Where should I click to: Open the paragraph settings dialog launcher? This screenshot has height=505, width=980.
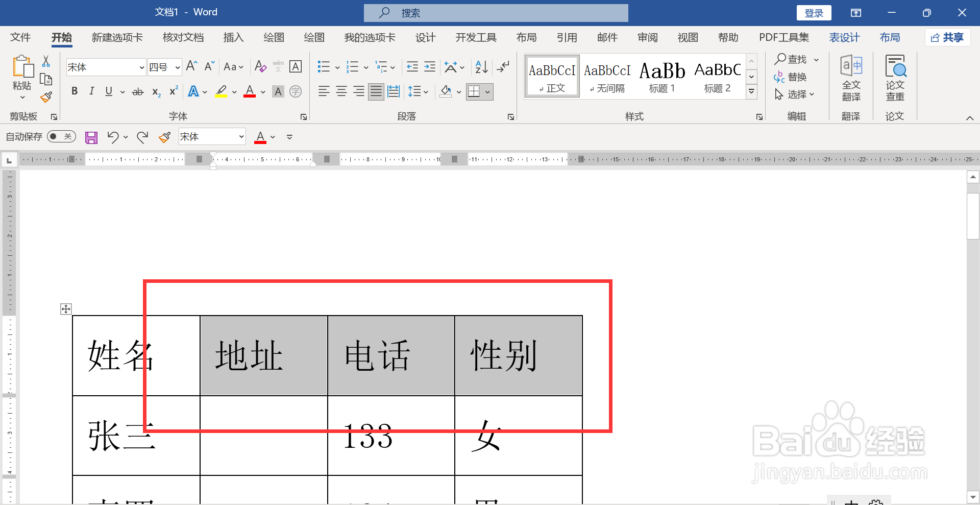511,117
